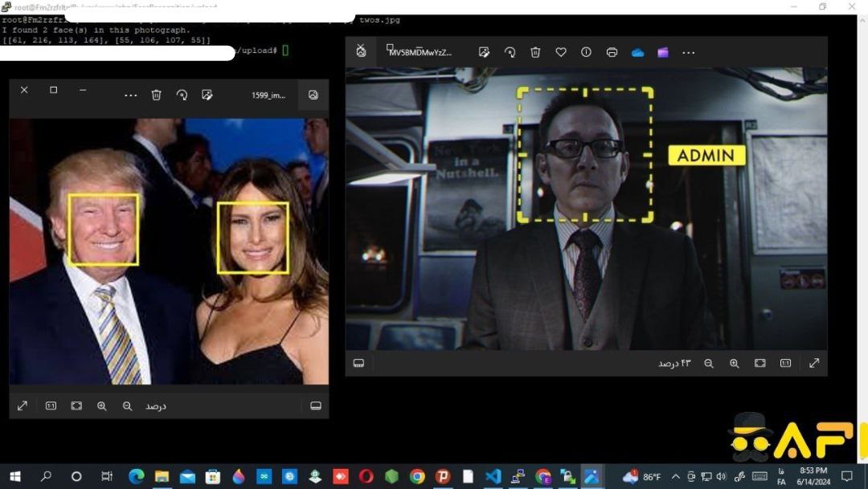Zoom out of the 1599_im photo
The width and height of the screenshot is (868, 489).
[127, 405]
